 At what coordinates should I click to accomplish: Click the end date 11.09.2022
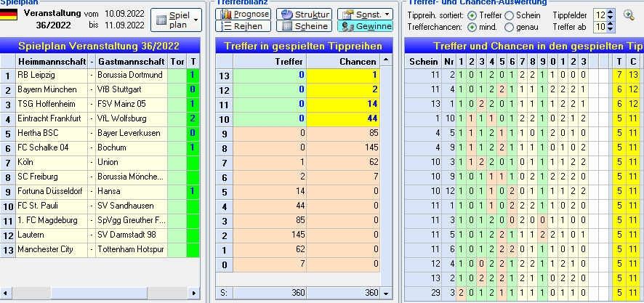(x=124, y=25)
